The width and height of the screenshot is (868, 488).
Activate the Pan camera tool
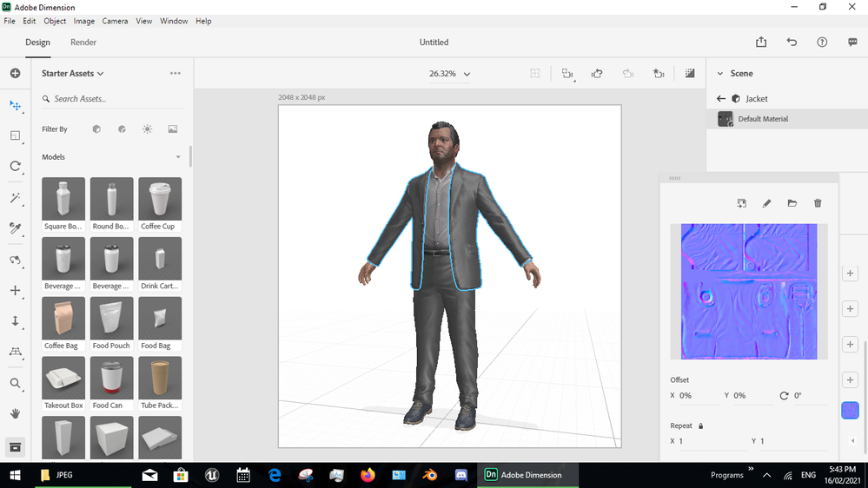click(15, 291)
